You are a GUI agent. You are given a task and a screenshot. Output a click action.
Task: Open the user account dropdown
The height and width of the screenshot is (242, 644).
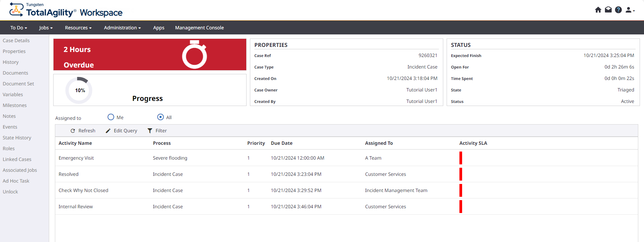click(x=630, y=10)
